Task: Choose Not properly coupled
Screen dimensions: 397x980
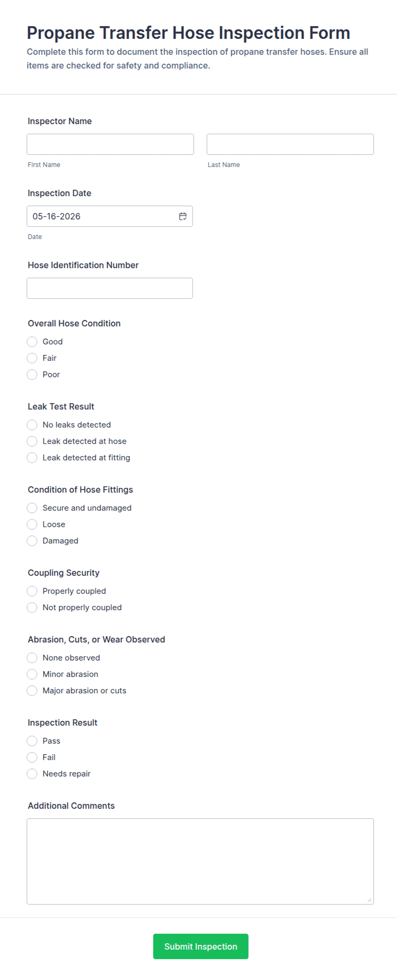Action: (x=32, y=608)
